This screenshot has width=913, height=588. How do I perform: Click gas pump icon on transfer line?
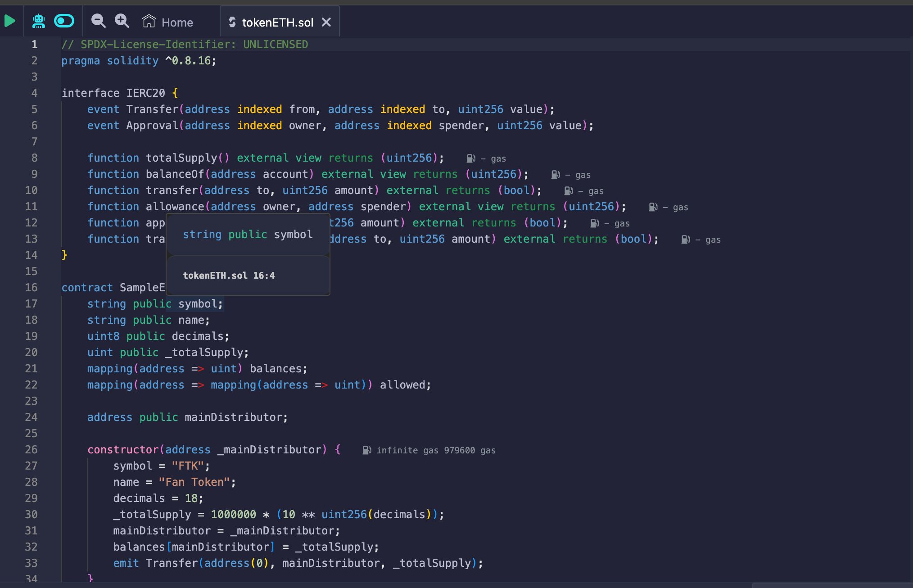569,191
